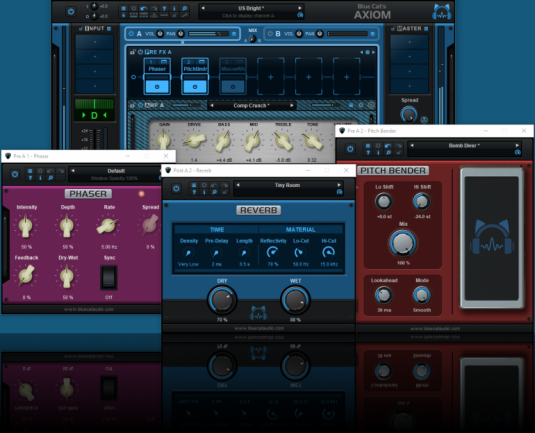535x433 pixels.
Task: Select the TIME section header in Reverb
Action: 216,229
